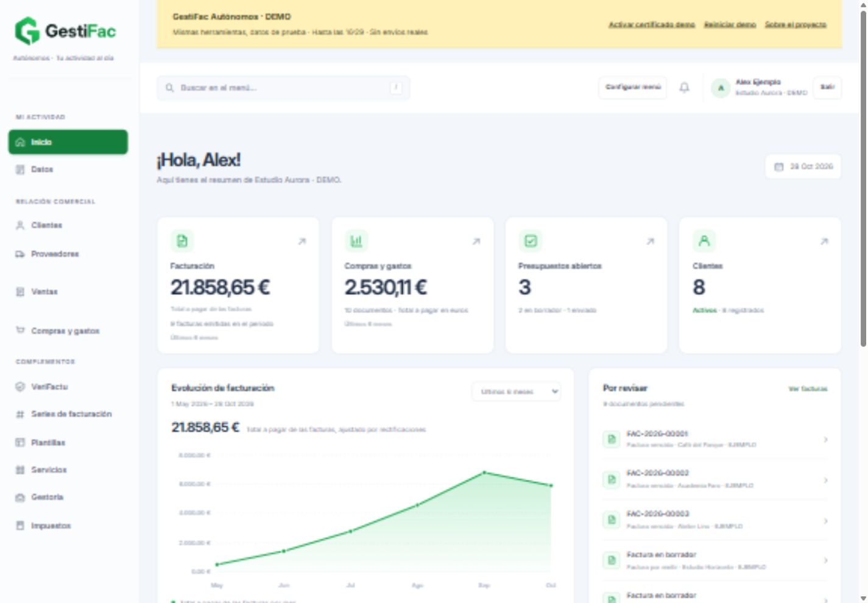Open Proveedores in the sidebar
This screenshot has width=868, height=603.
pyautogui.click(x=68, y=254)
